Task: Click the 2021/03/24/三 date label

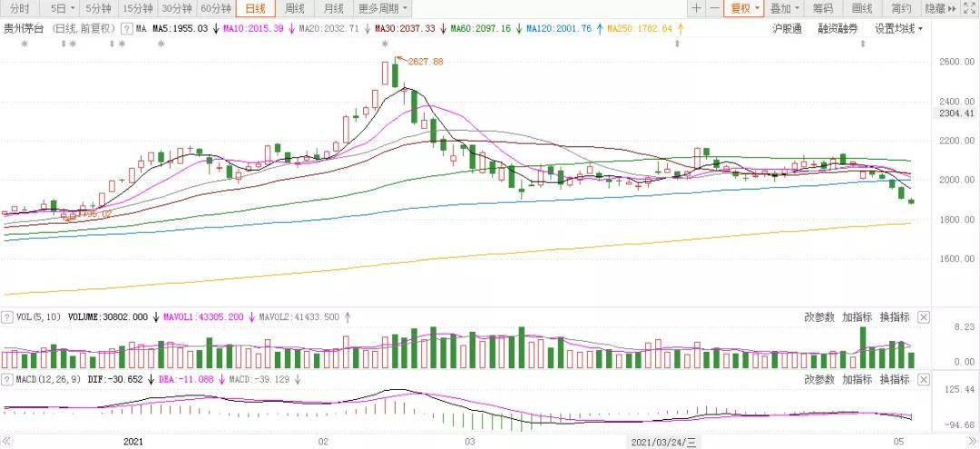Action: click(663, 442)
